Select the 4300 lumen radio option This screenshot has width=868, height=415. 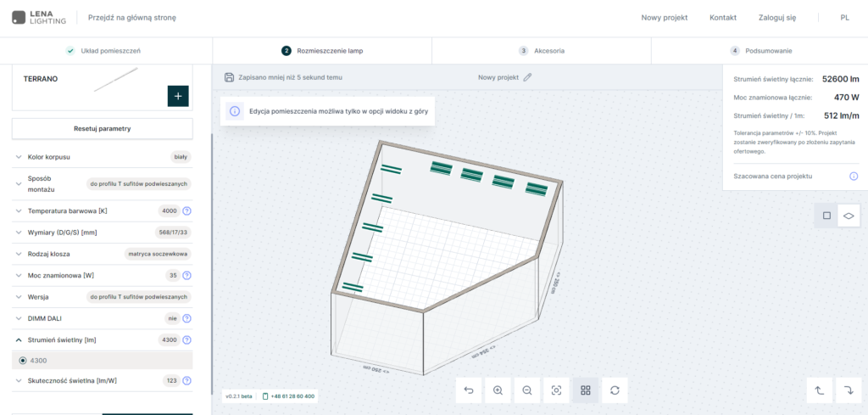(23, 360)
